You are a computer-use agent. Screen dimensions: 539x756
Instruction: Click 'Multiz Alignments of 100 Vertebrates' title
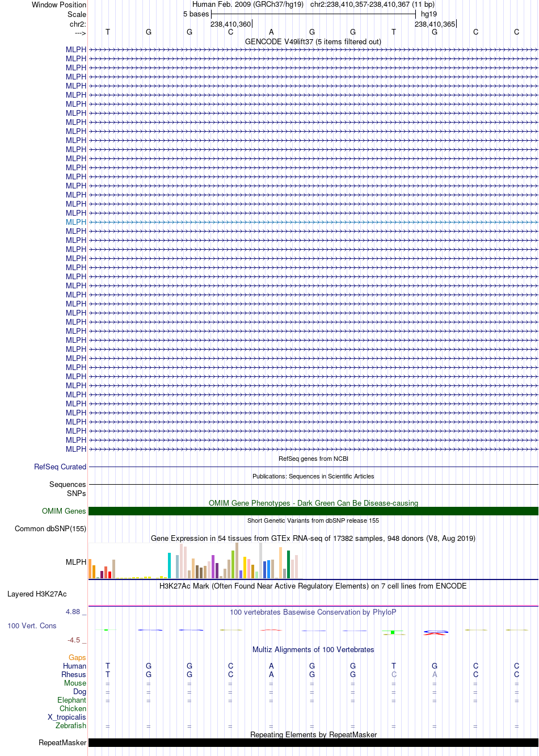(313, 650)
